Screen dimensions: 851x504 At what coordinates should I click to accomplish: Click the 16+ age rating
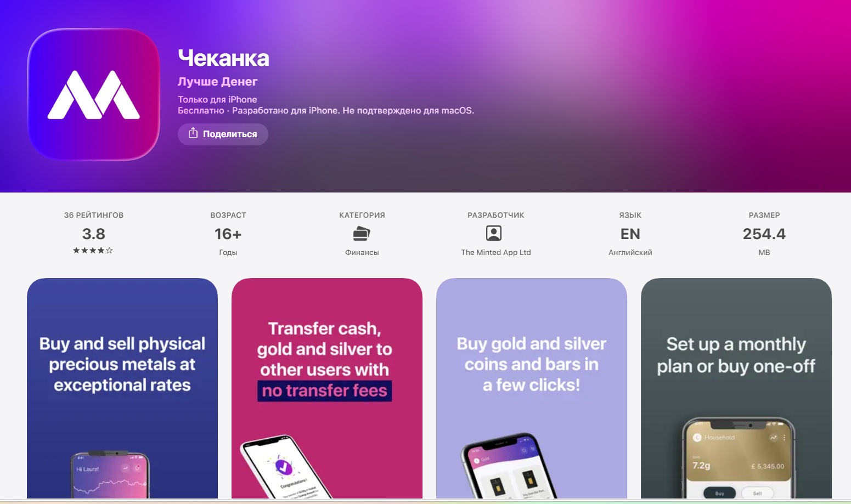228,234
